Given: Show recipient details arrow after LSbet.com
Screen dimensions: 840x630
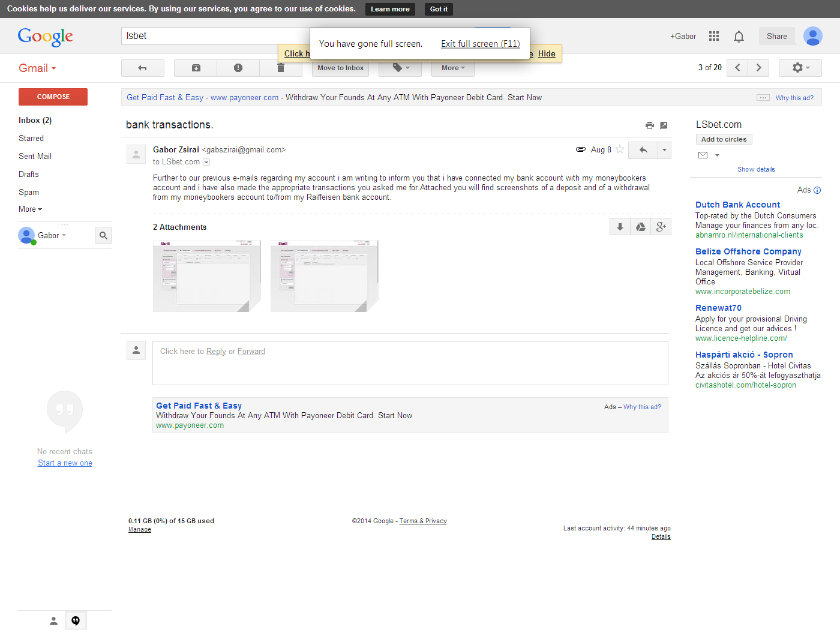Looking at the screenshot, I should click(x=206, y=162).
